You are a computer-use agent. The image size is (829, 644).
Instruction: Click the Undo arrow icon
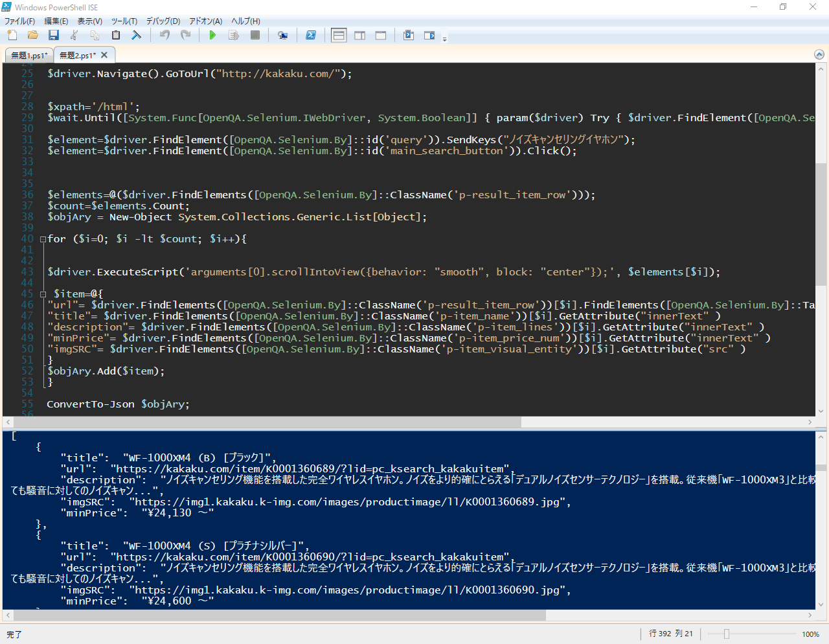(165, 35)
